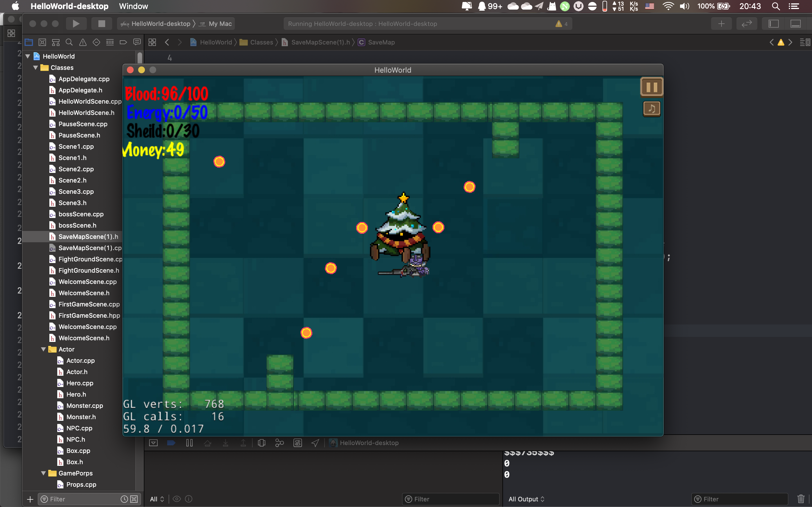Screen dimensions: 812x507
Task: Click Simulate Location arrow in debug bar
Action: 315,443
